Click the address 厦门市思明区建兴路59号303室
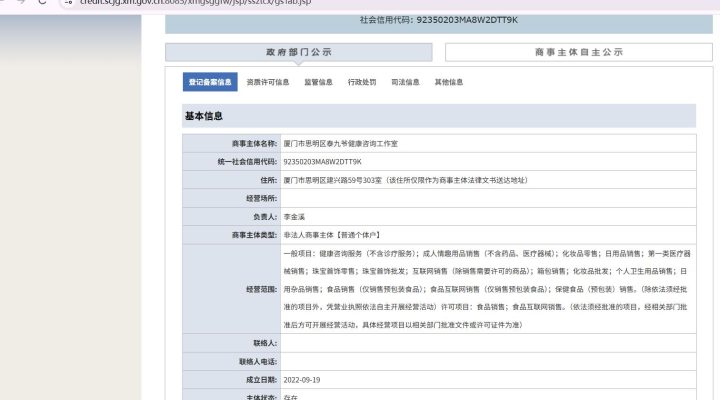720x400 pixels. click(332, 180)
